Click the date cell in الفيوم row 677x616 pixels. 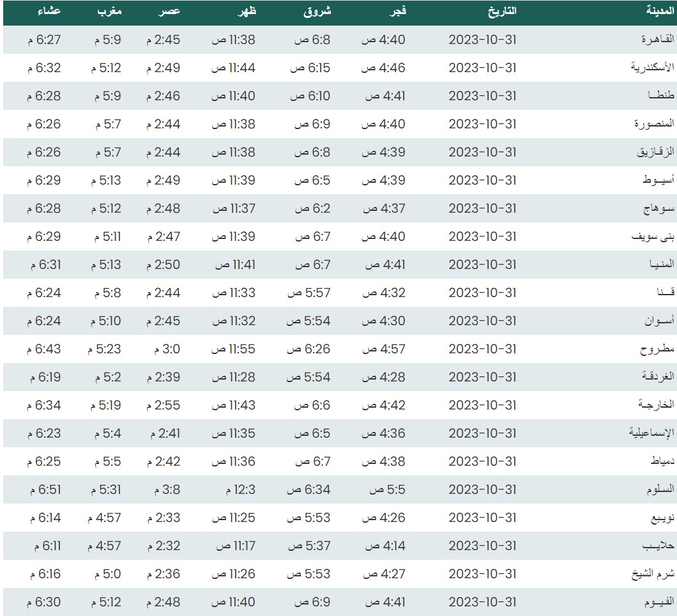482,602
